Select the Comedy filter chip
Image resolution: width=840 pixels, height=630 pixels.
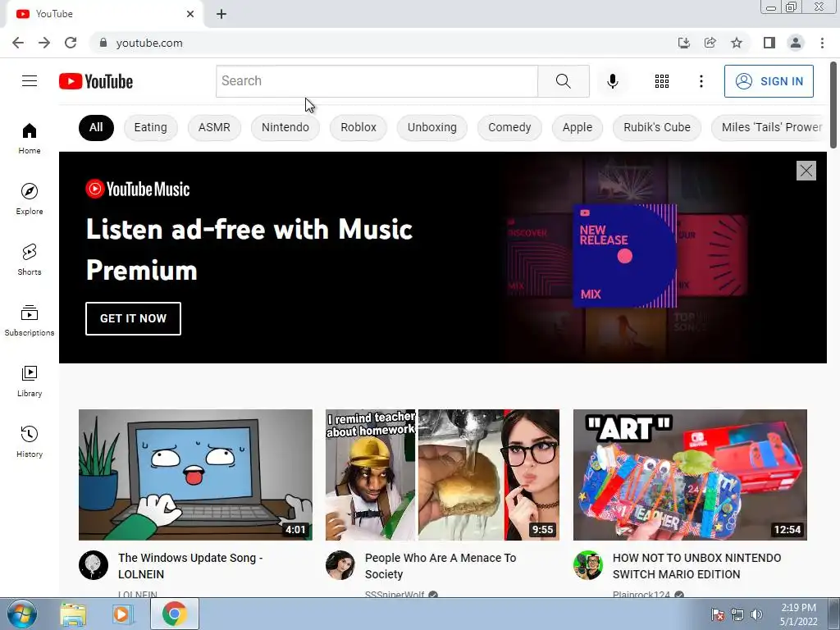pyautogui.click(x=509, y=127)
